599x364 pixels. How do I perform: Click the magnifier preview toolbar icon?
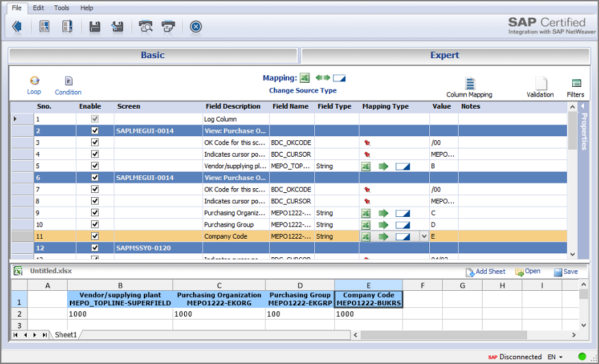click(146, 27)
